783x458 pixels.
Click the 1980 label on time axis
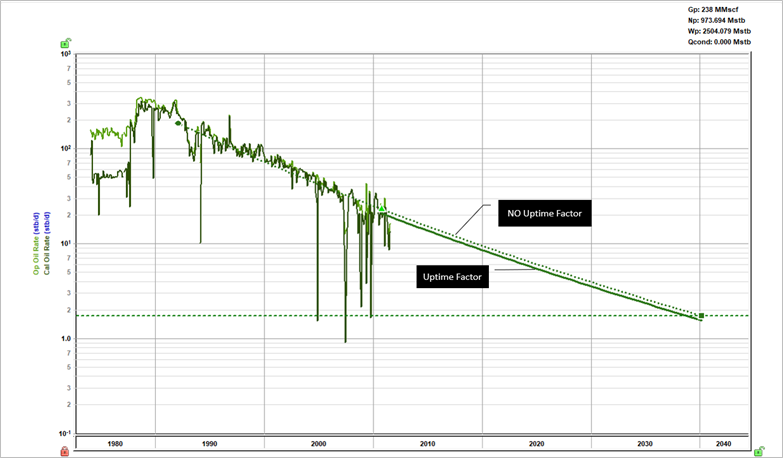coord(115,444)
